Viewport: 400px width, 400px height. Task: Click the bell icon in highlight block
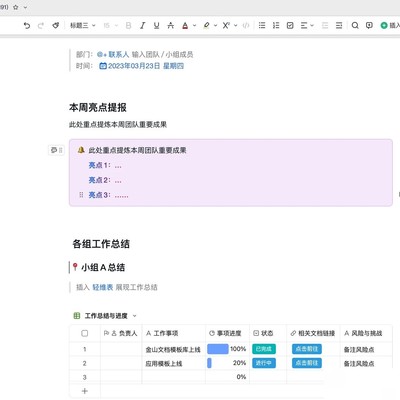point(81,150)
